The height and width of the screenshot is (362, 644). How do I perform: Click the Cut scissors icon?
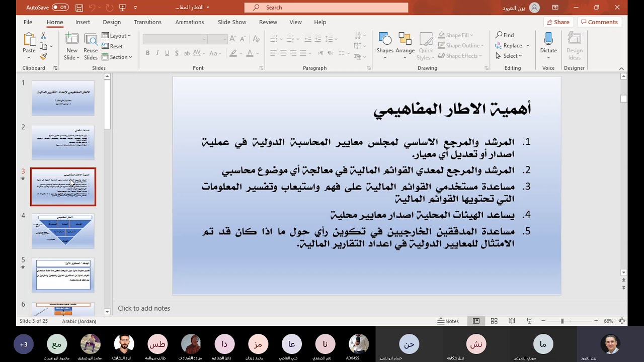43,36
